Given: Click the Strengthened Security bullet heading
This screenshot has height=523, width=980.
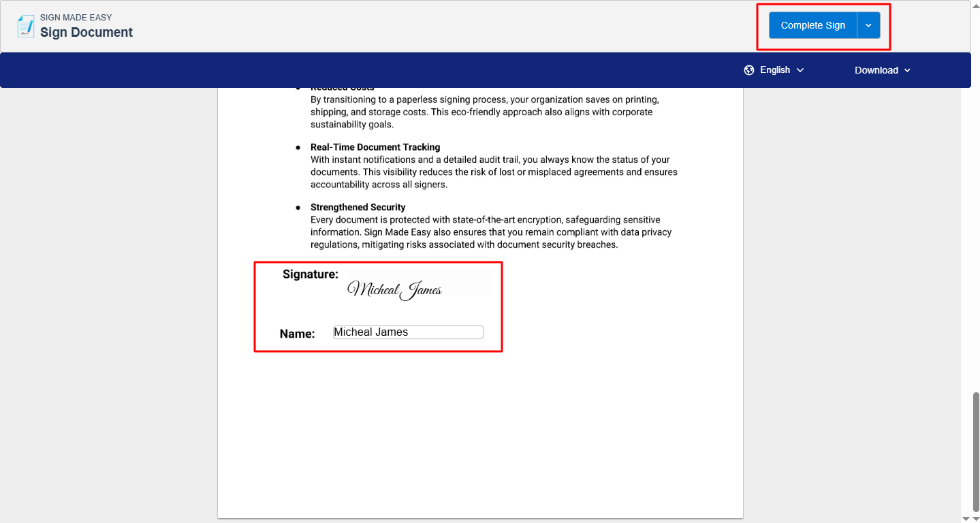Looking at the screenshot, I should tap(358, 206).
